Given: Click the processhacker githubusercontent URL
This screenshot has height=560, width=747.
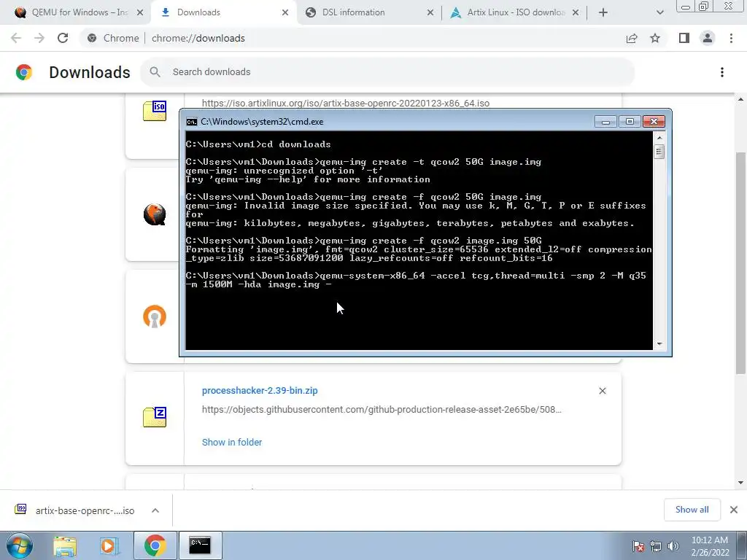Looking at the screenshot, I should point(382,410).
